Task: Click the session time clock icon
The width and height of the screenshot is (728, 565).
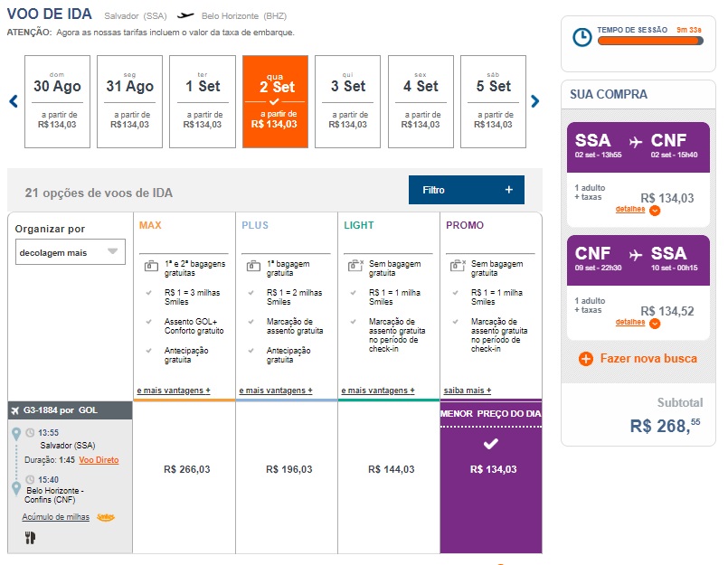Action: click(583, 36)
